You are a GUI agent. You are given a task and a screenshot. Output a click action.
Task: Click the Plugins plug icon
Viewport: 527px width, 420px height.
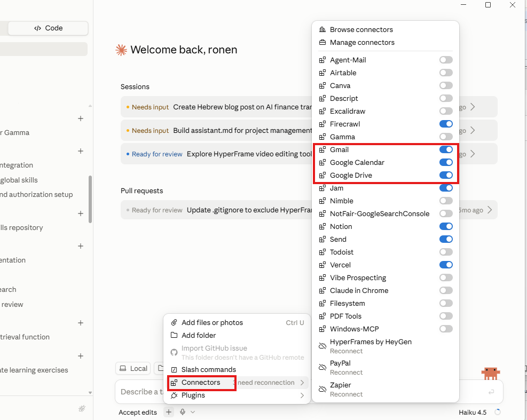pos(174,395)
